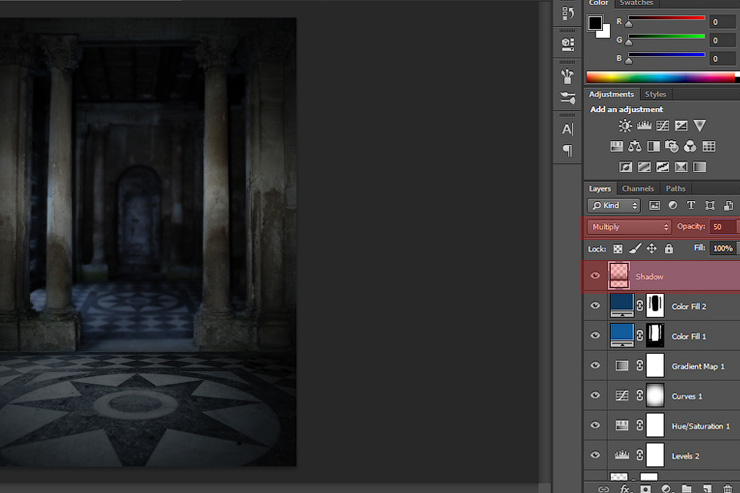Hide the Shadow layer
Image resolution: width=740 pixels, height=493 pixels.
tap(596, 276)
